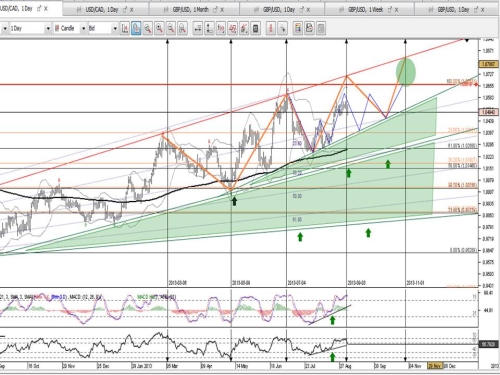Viewport: 500px width, 375px height.
Task: Select the f(x) indicators icon
Action: [221, 29]
